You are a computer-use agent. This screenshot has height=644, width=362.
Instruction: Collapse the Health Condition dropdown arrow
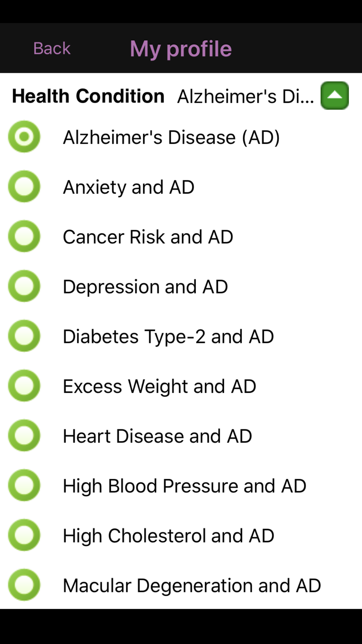click(x=334, y=96)
